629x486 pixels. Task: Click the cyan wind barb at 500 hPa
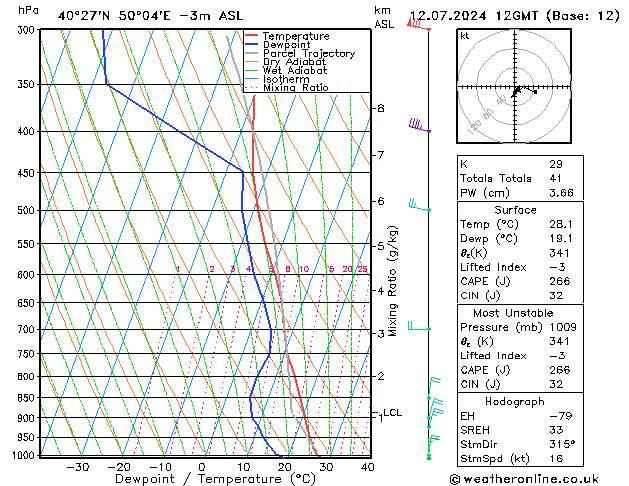tap(420, 205)
